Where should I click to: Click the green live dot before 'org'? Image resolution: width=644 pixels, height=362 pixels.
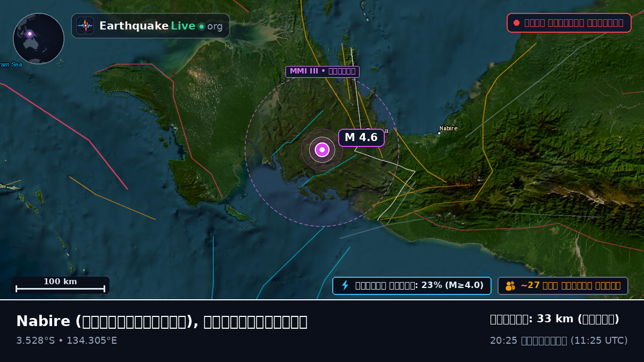[201, 26]
